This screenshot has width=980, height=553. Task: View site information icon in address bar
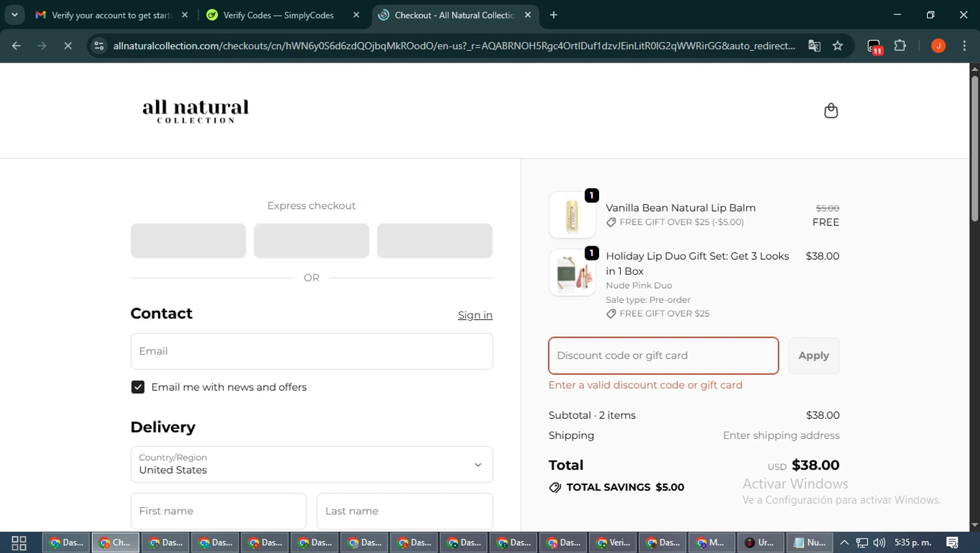click(x=99, y=46)
